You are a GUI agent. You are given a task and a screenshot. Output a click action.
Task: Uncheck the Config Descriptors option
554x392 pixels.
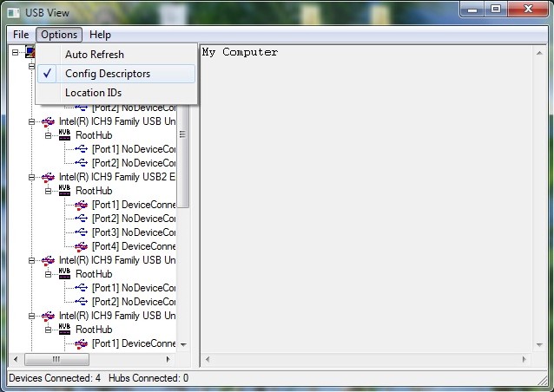coord(116,74)
